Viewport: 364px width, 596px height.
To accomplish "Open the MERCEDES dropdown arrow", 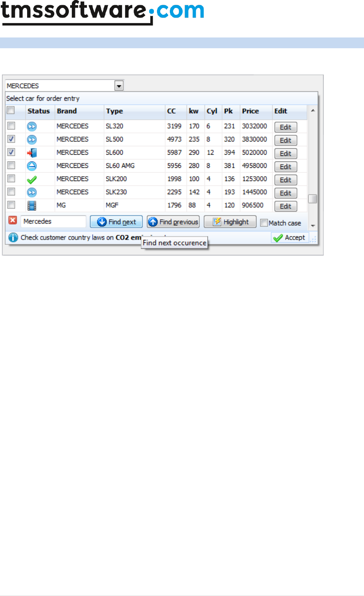I will point(119,86).
